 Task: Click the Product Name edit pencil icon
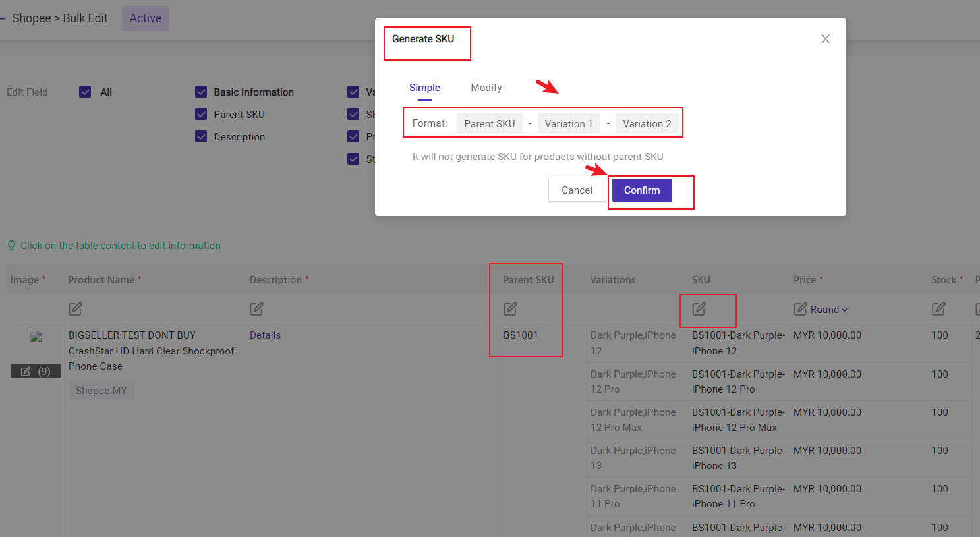click(x=75, y=308)
